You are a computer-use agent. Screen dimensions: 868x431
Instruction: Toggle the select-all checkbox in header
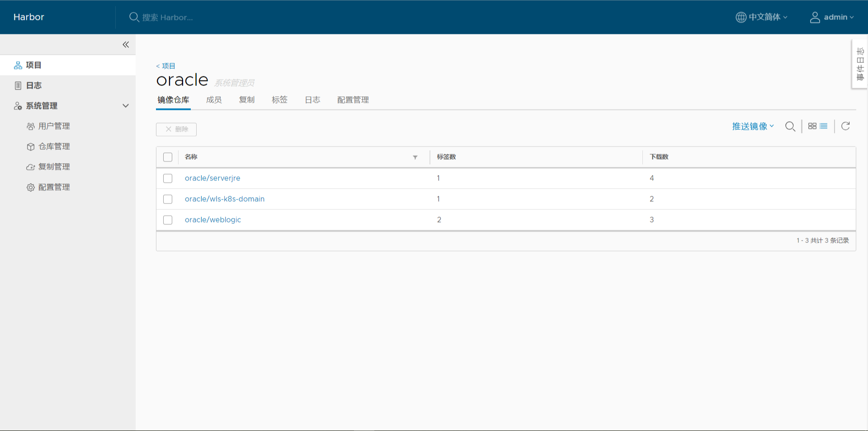(168, 157)
